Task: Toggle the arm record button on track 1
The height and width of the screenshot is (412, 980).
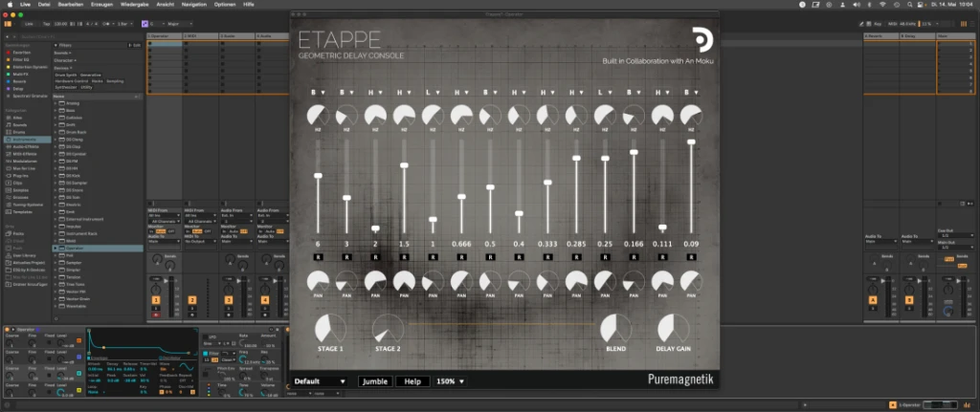Action: point(156,314)
